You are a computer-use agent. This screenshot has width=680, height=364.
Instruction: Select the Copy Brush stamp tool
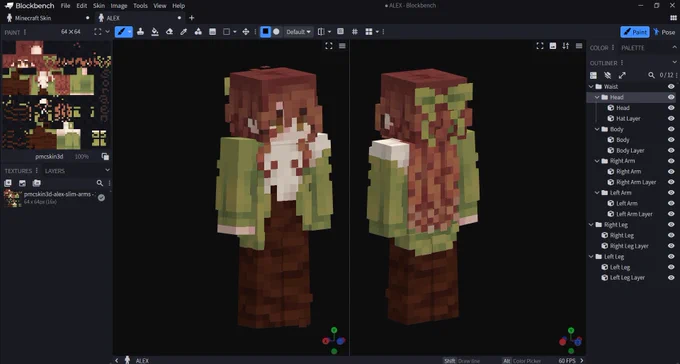point(141,32)
